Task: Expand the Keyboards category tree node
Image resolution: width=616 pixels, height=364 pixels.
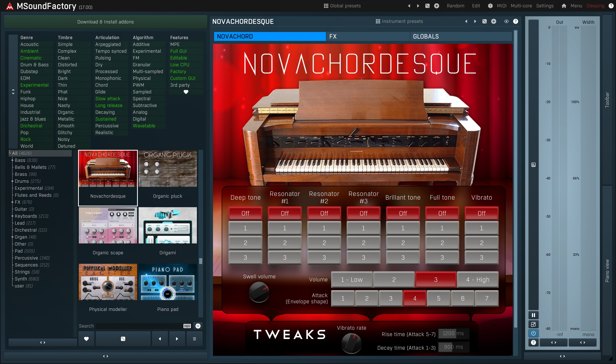Action: [13, 216]
